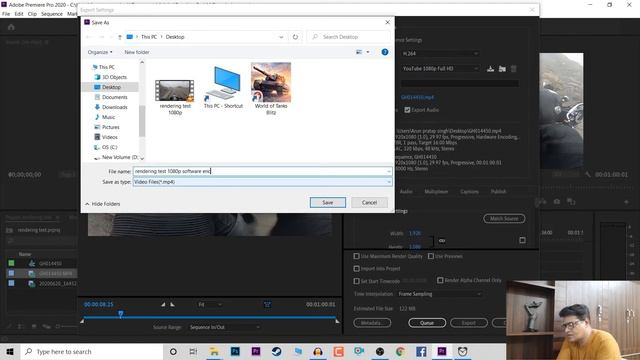Switch to the Publish tab
Viewport: 640px width, 360px height.
(x=498, y=191)
